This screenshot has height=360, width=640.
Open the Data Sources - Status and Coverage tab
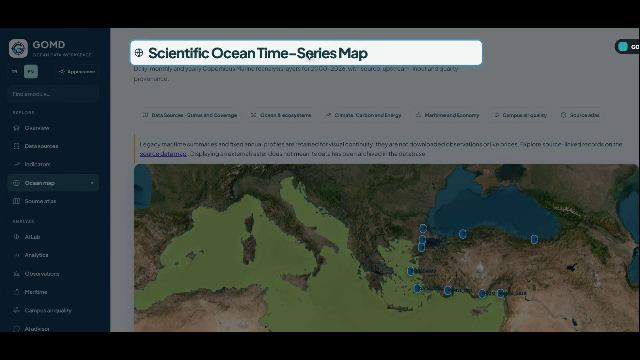(x=190, y=115)
